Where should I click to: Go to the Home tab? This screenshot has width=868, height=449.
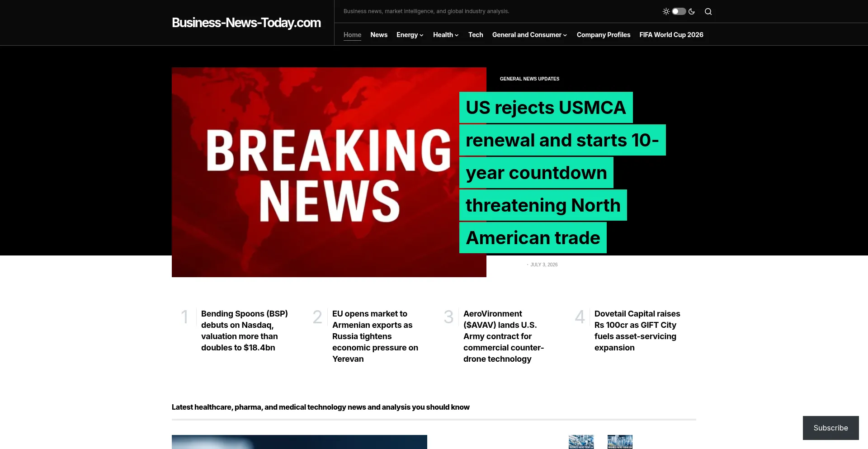pos(352,35)
